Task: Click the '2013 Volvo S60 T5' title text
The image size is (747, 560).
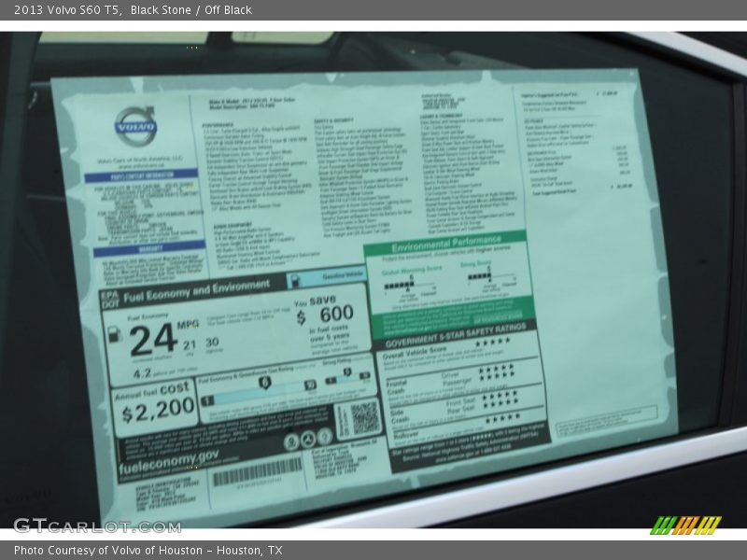Action: tap(66, 10)
